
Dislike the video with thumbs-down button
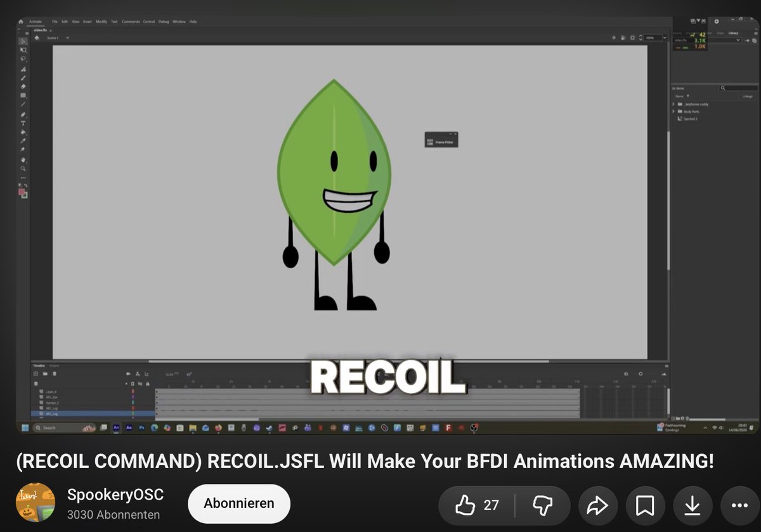tap(543, 505)
